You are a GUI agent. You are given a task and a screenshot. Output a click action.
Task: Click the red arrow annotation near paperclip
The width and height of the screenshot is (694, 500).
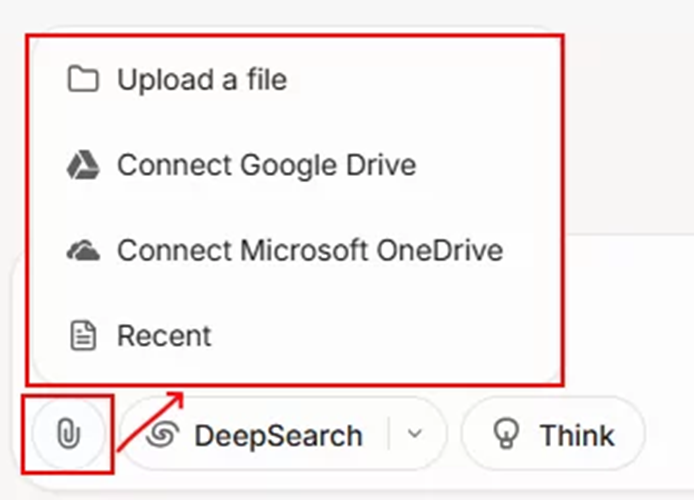(x=150, y=421)
